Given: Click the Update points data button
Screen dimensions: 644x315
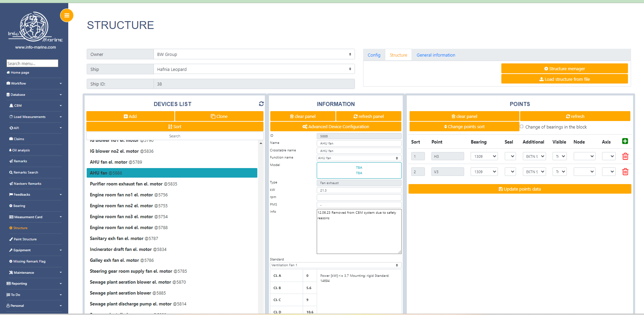Looking at the screenshot, I should [x=519, y=189].
